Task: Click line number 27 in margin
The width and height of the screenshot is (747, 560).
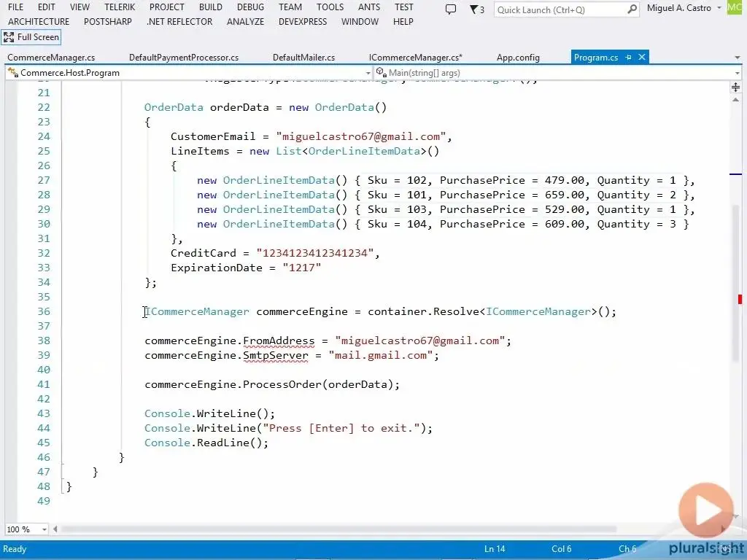Action: coord(43,180)
